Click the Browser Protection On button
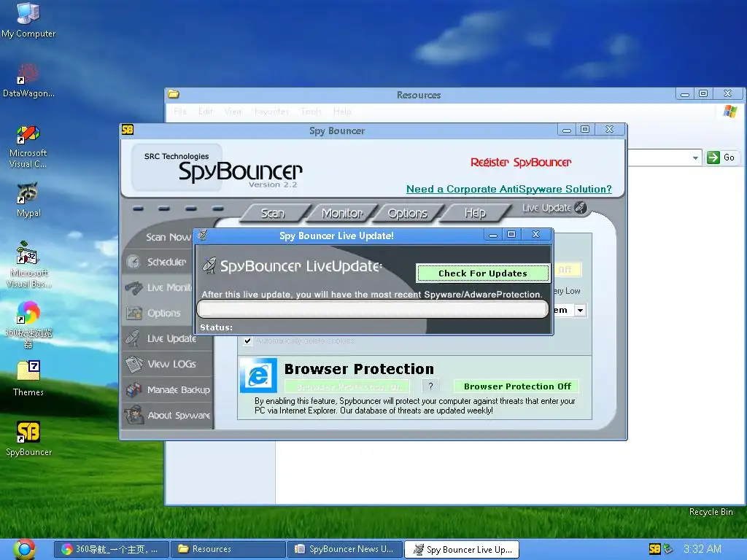747x560 pixels. 347,386
